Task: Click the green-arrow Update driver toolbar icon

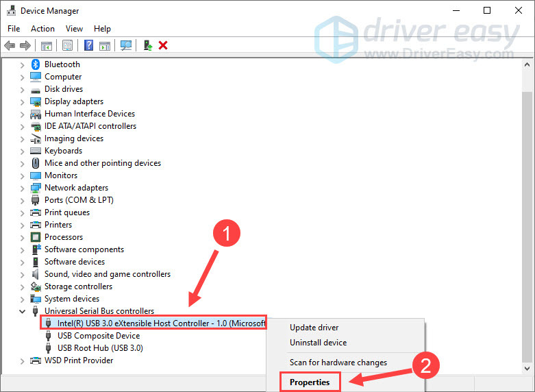Action: 147,45
